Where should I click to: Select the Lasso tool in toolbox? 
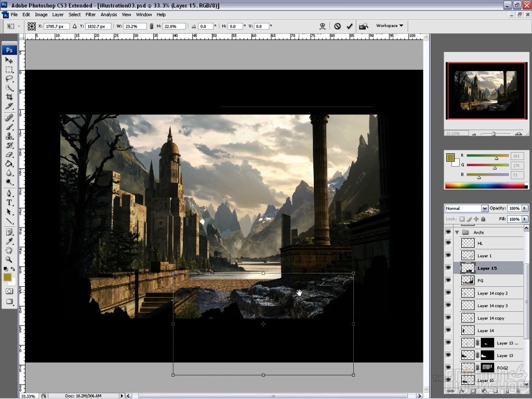(x=9, y=78)
